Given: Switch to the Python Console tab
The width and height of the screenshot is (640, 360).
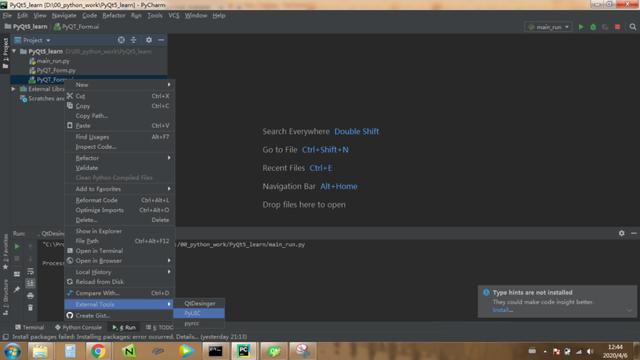Looking at the screenshot, I should click(x=78, y=327).
